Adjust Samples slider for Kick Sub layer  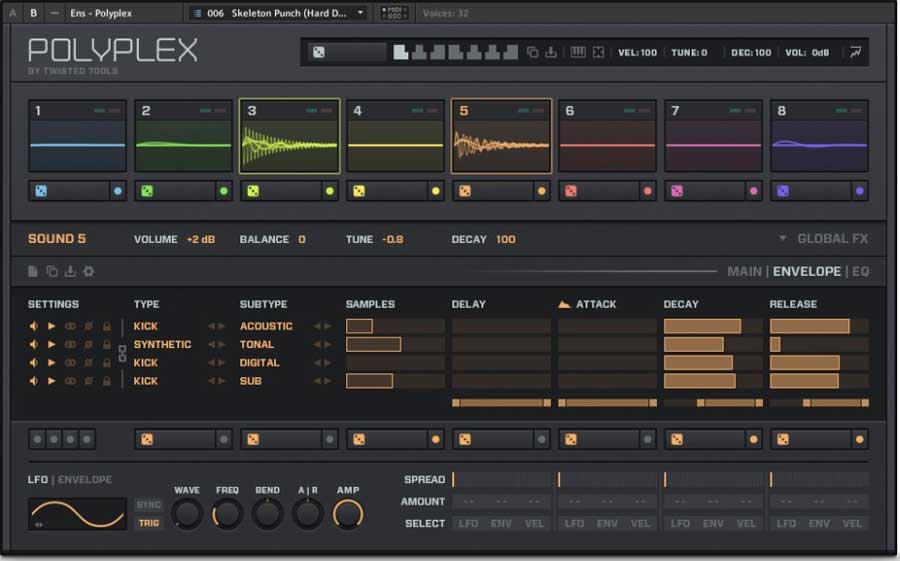395,381
